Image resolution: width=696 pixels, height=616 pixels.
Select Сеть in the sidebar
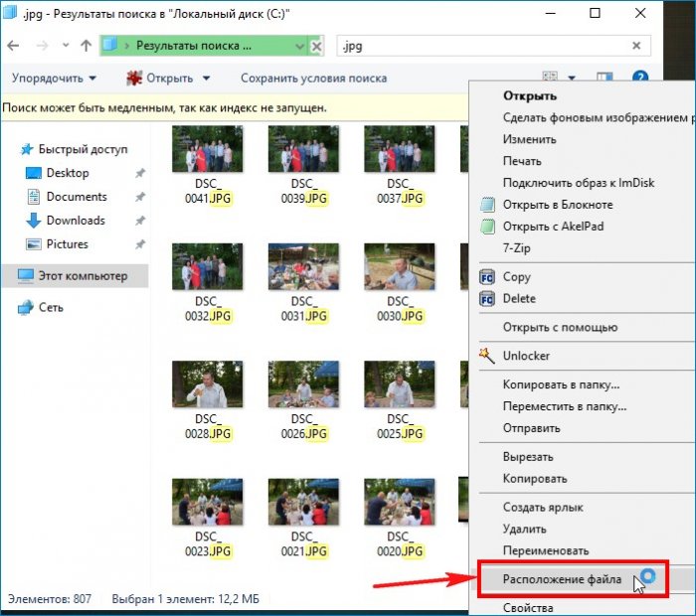coord(41,307)
